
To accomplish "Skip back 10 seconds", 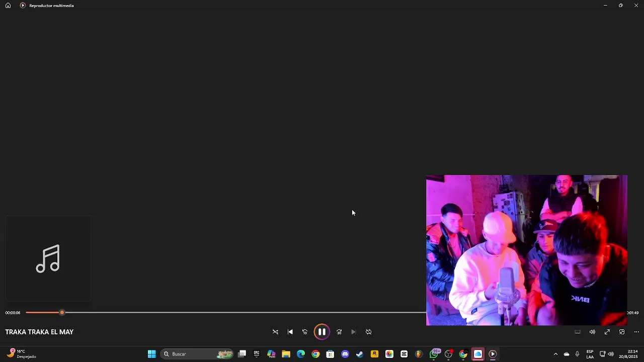I will click(x=305, y=332).
